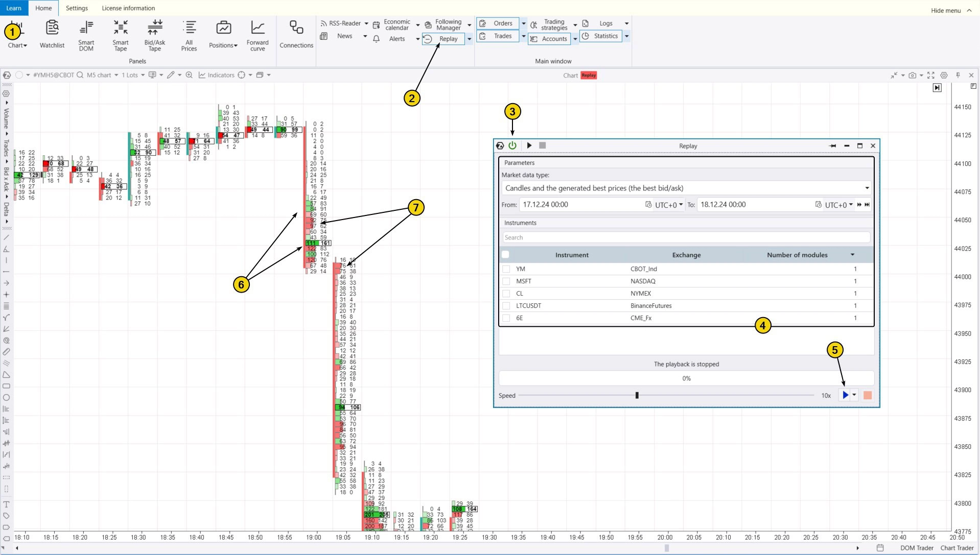980x555 pixels.
Task: Switch to Chart Trader at bottom
Action: 957,548
